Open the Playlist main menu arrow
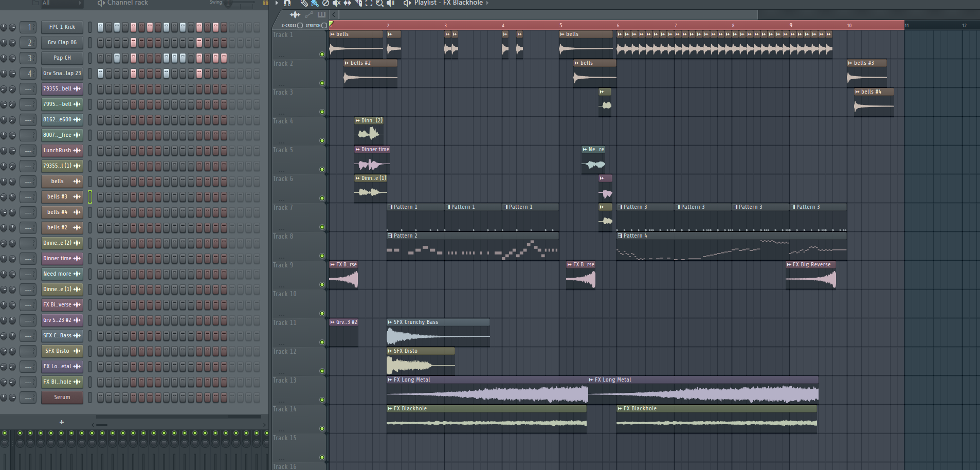Viewport: 980px width, 470px height. [277, 3]
